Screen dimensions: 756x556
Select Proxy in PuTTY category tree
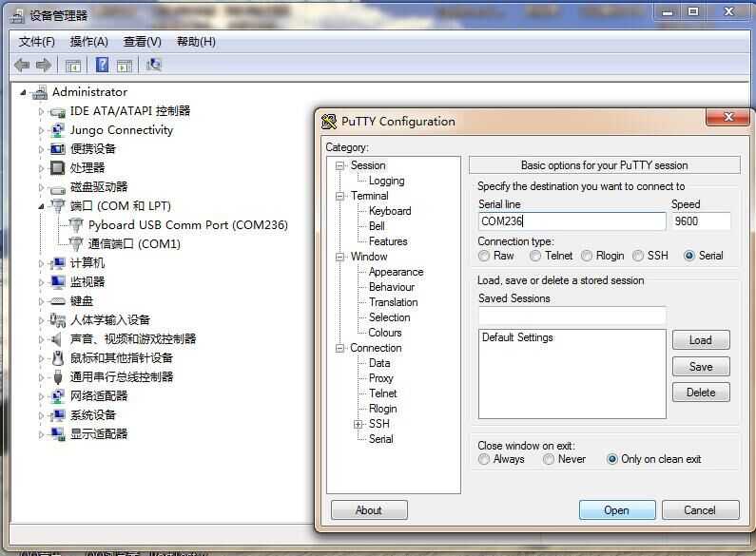(381, 378)
